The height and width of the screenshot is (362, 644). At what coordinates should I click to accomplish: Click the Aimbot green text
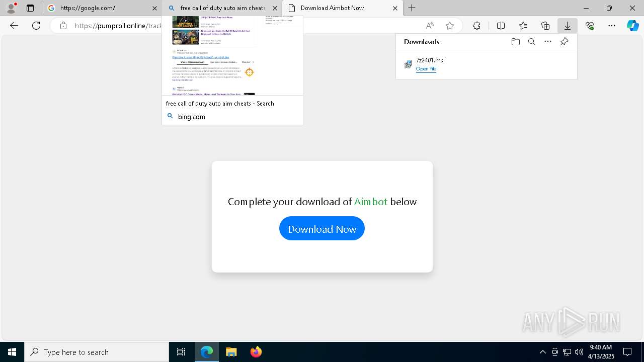tap(371, 202)
